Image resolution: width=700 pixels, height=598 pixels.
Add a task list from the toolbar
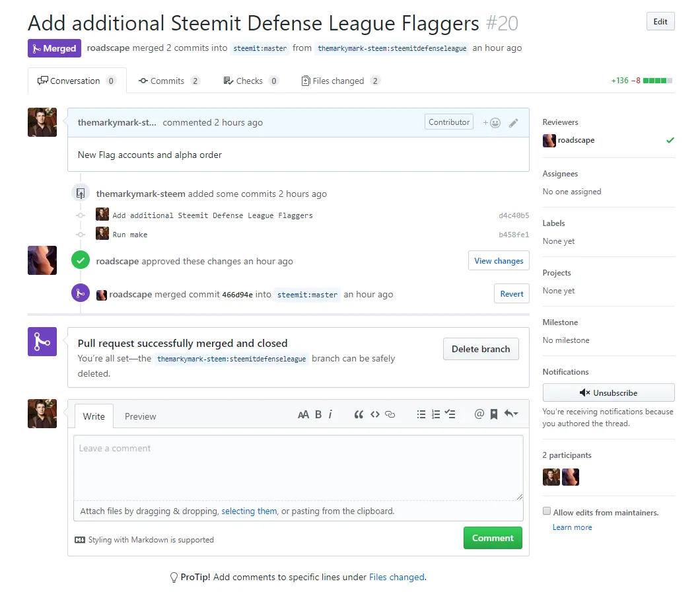(450, 414)
